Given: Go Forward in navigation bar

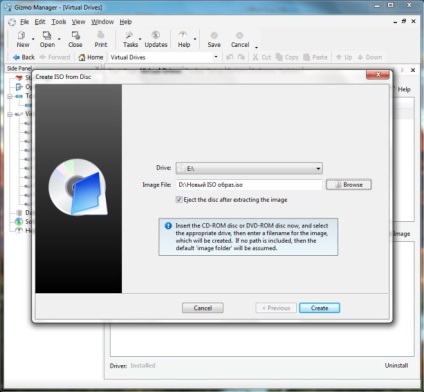Looking at the screenshot, I should 55,57.
